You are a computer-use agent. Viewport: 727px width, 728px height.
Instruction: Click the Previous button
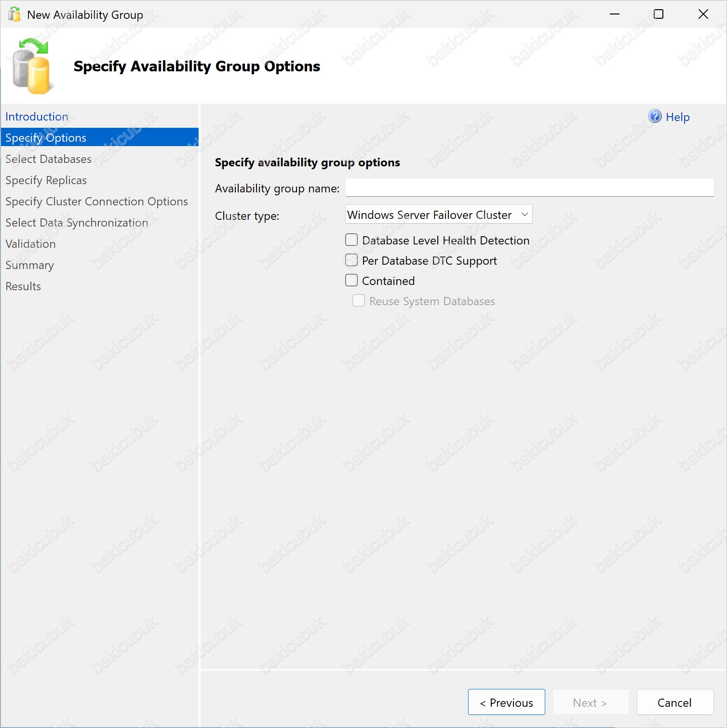pos(507,702)
